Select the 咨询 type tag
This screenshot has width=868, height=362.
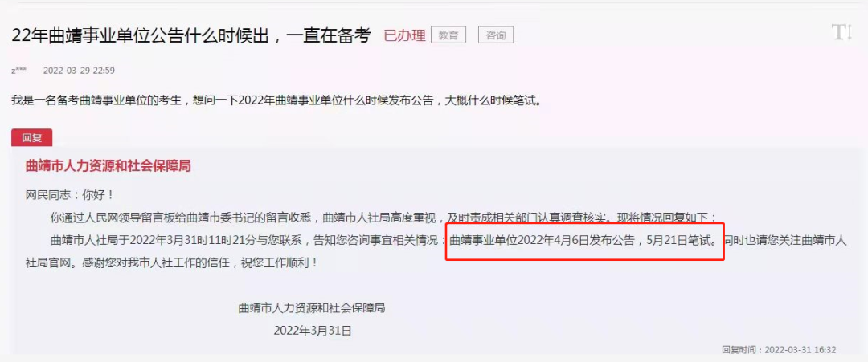pyautogui.click(x=495, y=35)
